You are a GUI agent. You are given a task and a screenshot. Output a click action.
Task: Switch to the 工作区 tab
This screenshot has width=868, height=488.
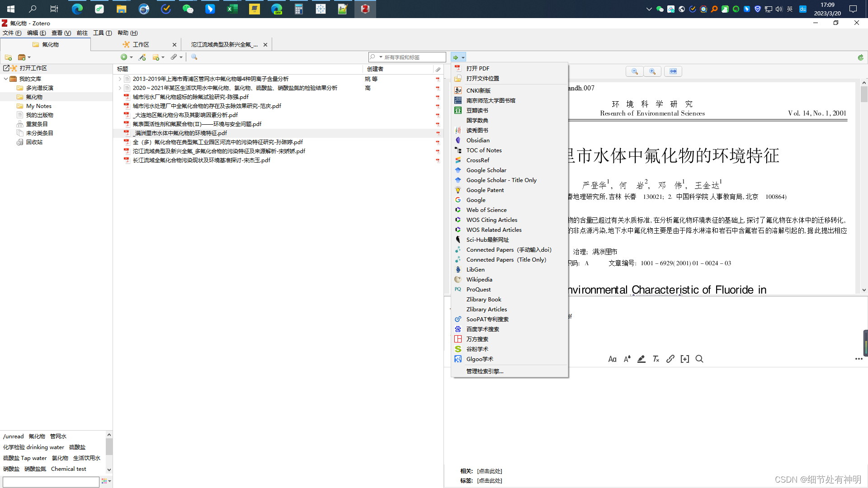tap(141, 45)
